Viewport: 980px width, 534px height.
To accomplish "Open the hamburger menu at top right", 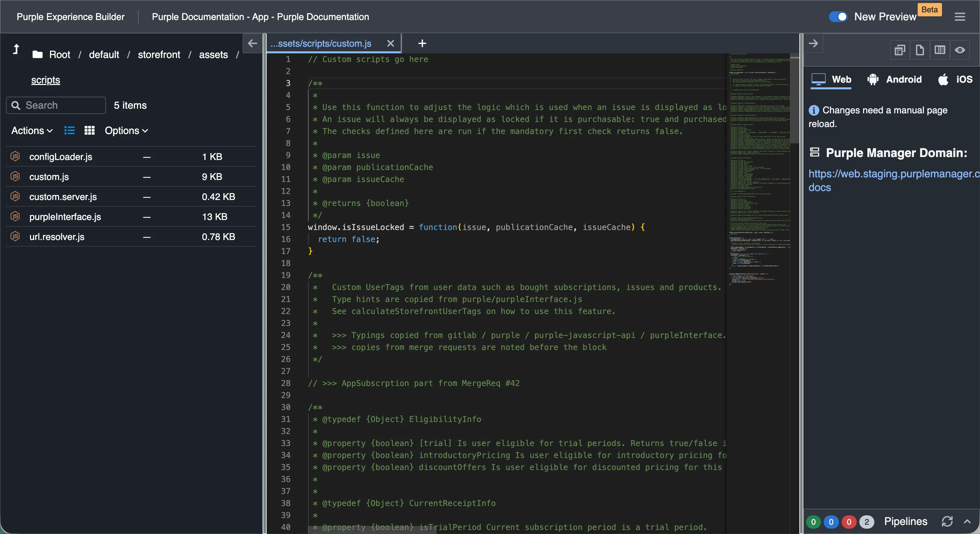I will click(960, 17).
